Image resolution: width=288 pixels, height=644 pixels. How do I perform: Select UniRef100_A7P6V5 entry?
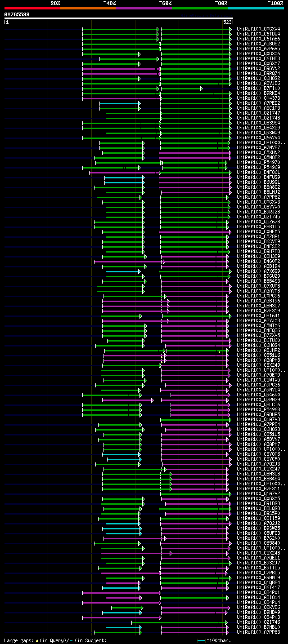258,49
